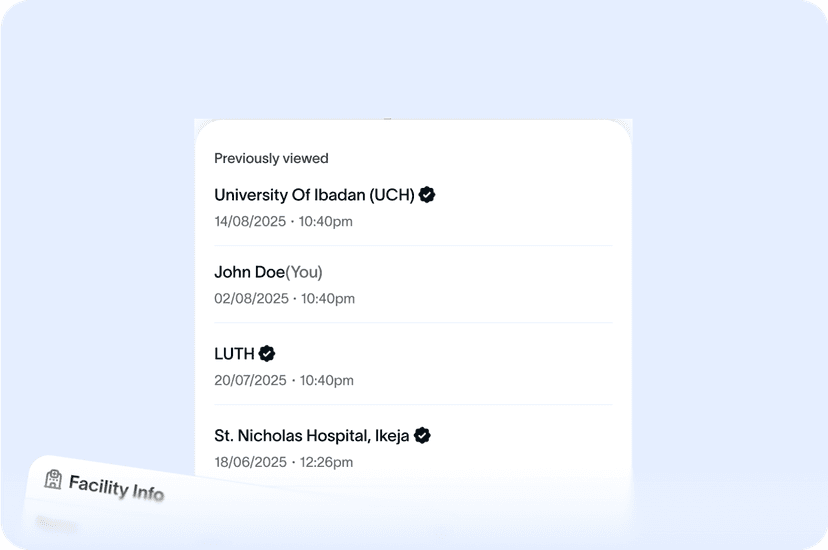Click the 18/06/2025 date text

251,462
